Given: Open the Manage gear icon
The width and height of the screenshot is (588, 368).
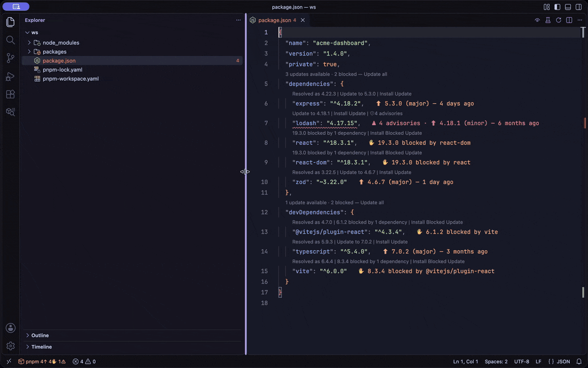Looking at the screenshot, I should click(x=11, y=346).
